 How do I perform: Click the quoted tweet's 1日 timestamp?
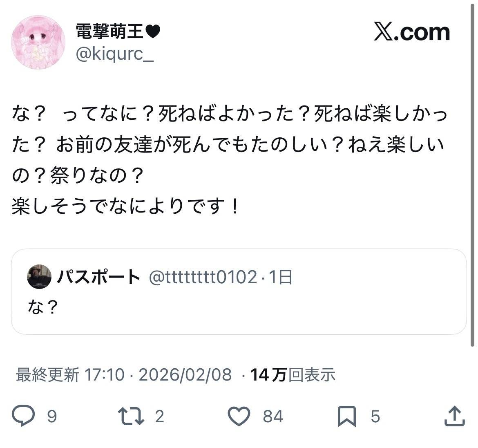pos(280,277)
